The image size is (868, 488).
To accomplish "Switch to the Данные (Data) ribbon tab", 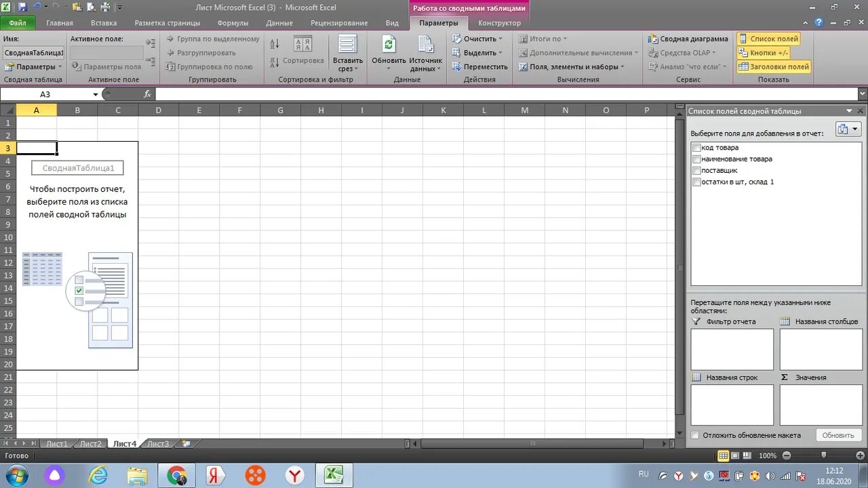I will (x=279, y=23).
